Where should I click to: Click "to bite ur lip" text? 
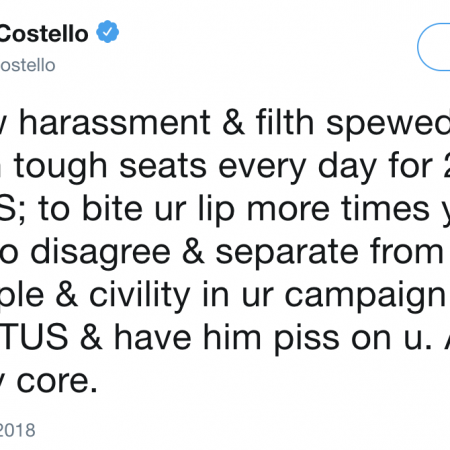point(136,209)
